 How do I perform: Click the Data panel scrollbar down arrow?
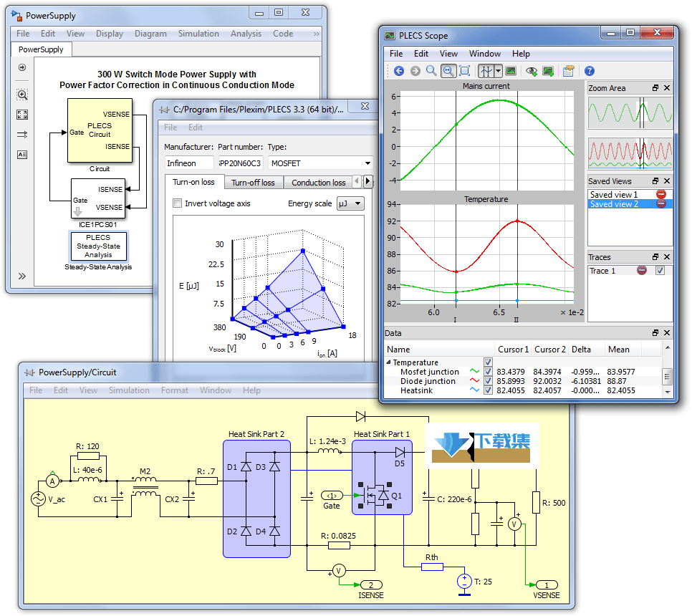668,392
